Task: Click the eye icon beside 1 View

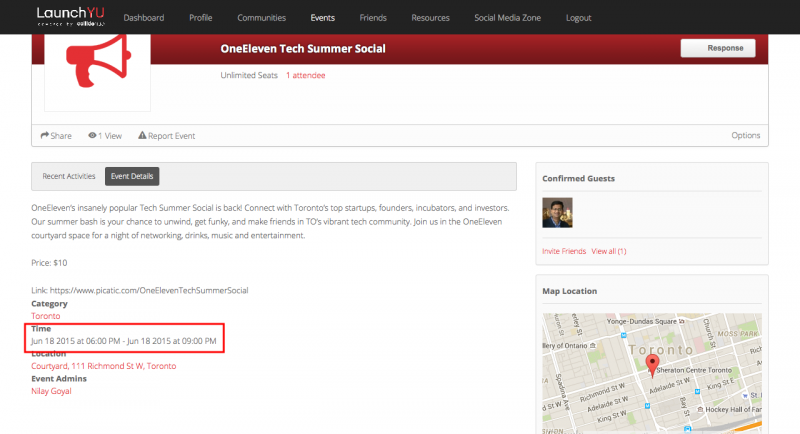Action: (x=92, y=135)
